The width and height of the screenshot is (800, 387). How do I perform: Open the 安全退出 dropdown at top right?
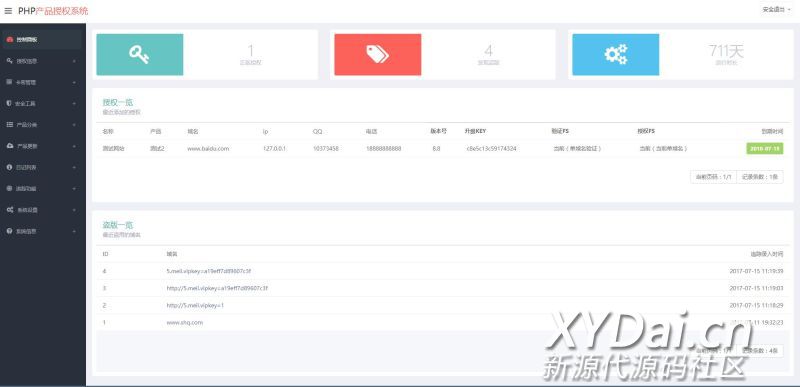[777, 10]
